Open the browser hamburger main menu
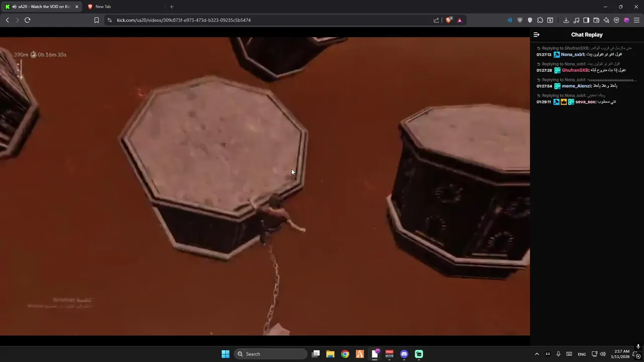 (x=636, y=20)
